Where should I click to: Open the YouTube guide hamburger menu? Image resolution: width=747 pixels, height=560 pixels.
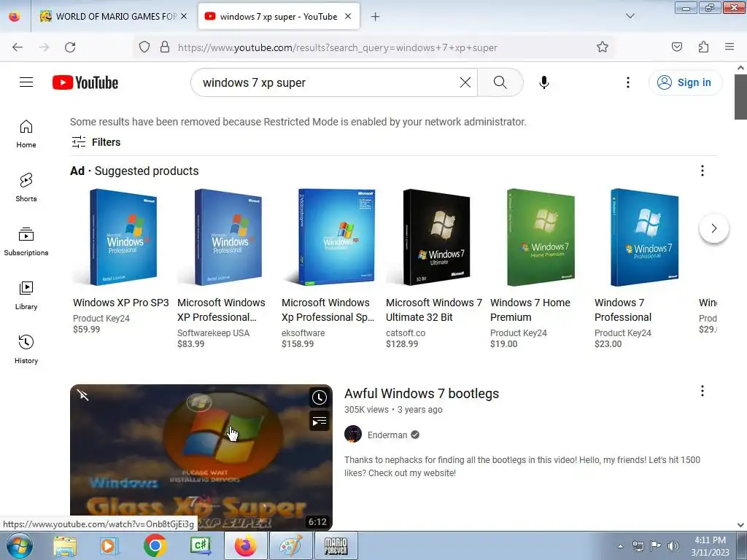[26, 82]
